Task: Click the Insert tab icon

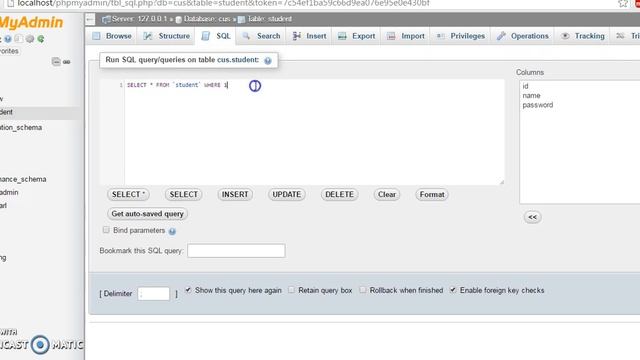Action: [297, 36]
